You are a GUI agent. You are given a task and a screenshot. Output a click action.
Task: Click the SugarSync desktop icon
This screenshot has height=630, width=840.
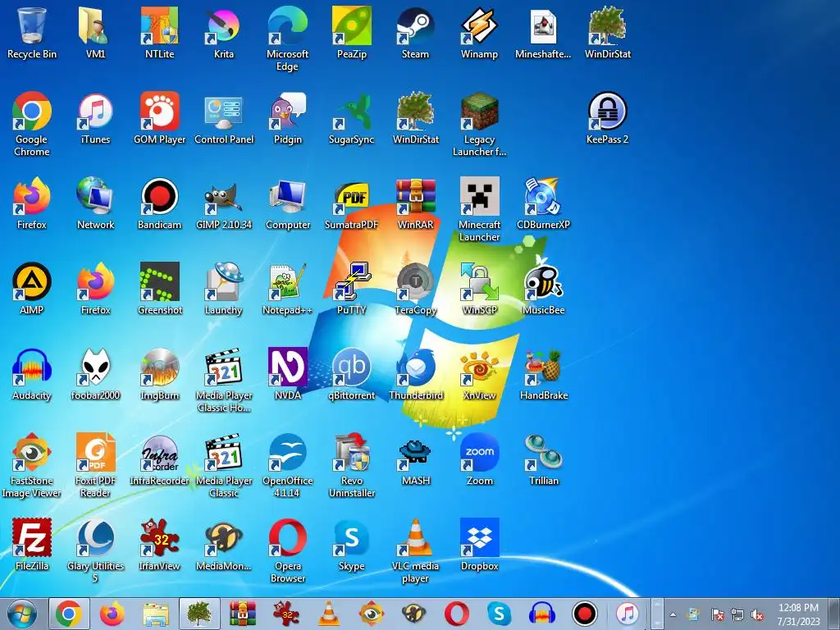pyautogui.click(x=351, y=118)
